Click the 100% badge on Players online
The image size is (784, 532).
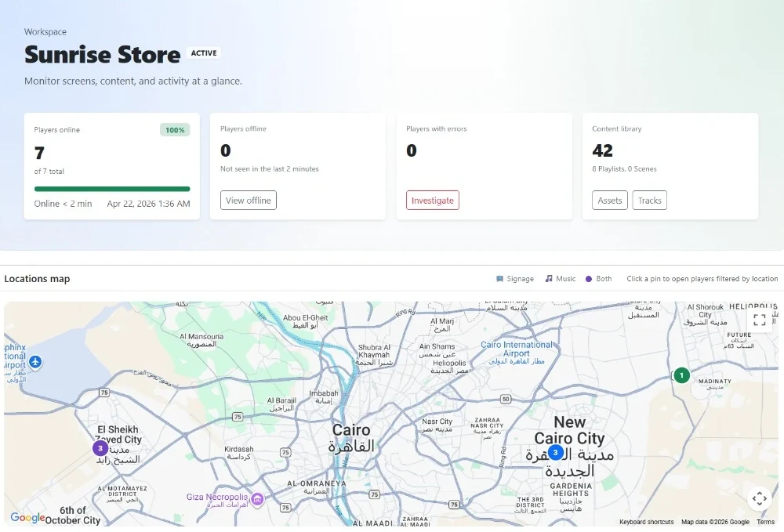coord(174,130)
